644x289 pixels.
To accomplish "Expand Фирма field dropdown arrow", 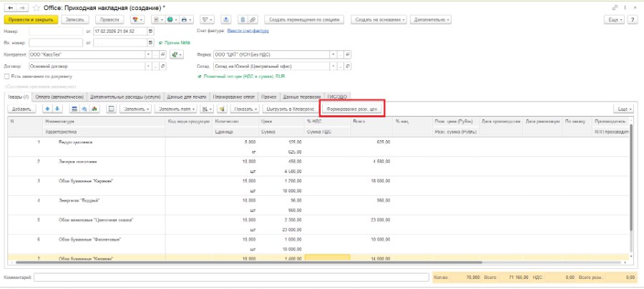I will 333,54.
